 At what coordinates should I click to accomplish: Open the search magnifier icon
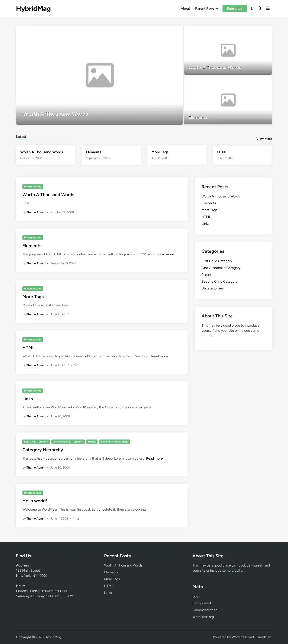(x=260, y=9)
